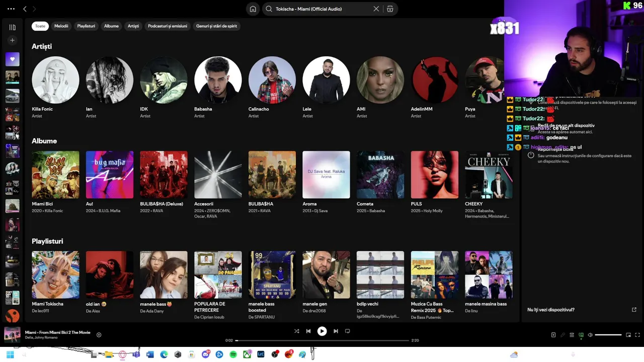Toggle repeat mode
The width and height of the screenshot is (644, 362).
click(347, 331)
